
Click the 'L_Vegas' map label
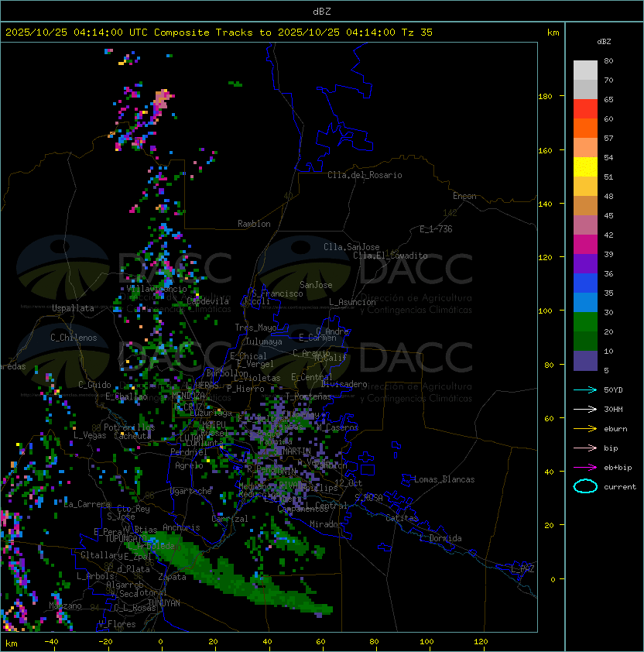coord(90,435)
